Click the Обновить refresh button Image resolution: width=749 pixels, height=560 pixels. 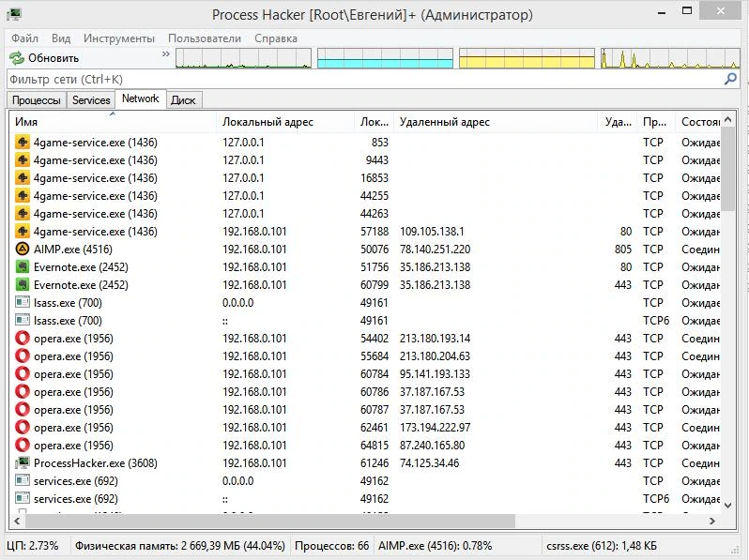point(44,58)
